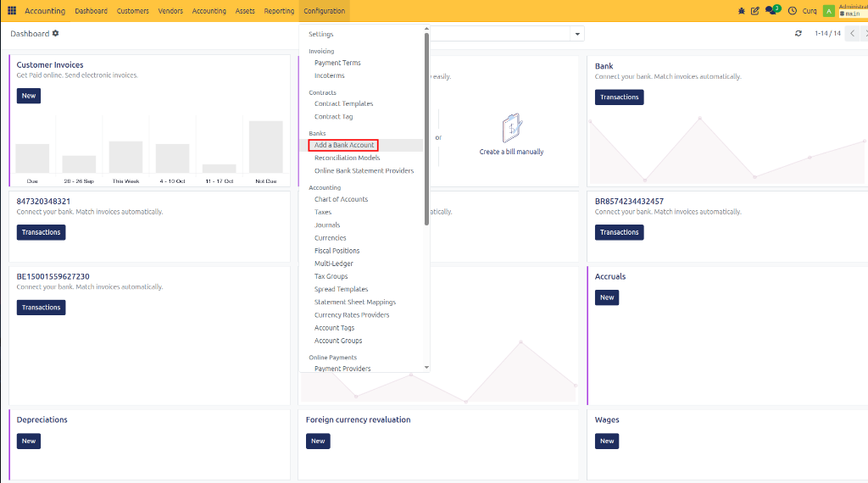Click the pencil edit icon in top bar
The height and width of the screenshot is (483, 868).
(754, 10)
